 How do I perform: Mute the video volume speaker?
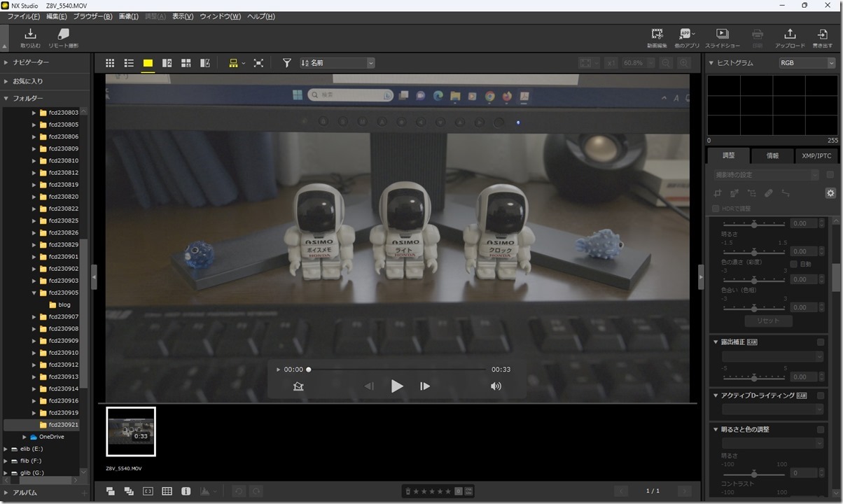click(496, 386)
